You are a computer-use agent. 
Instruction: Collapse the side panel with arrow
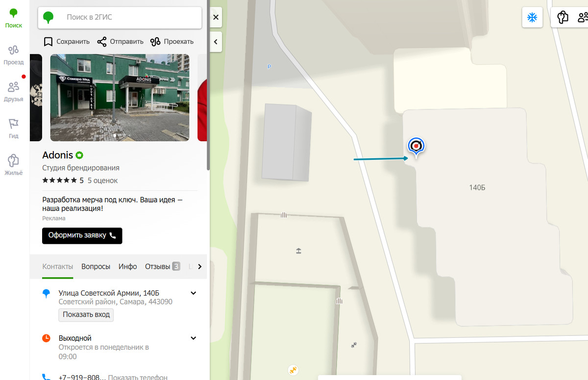[216, 42]
